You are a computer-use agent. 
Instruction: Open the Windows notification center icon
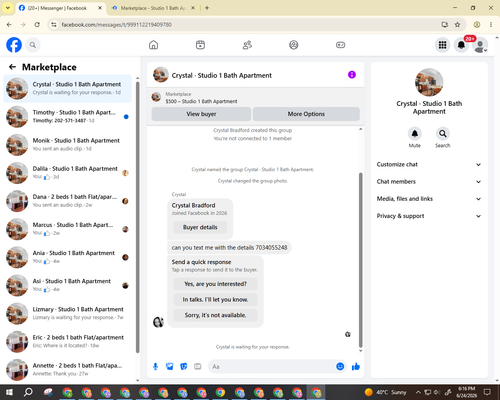[487, 392]
